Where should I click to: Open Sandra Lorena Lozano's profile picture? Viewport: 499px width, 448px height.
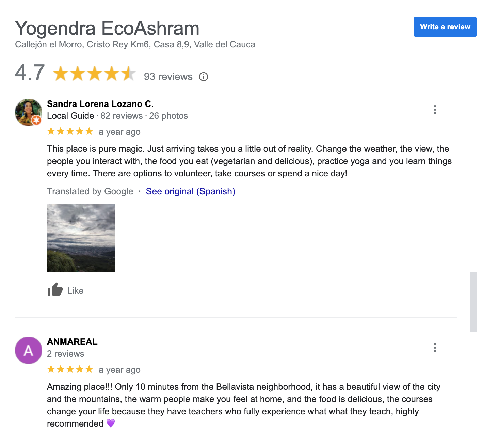pyautogui.click(x=28, y=112)
